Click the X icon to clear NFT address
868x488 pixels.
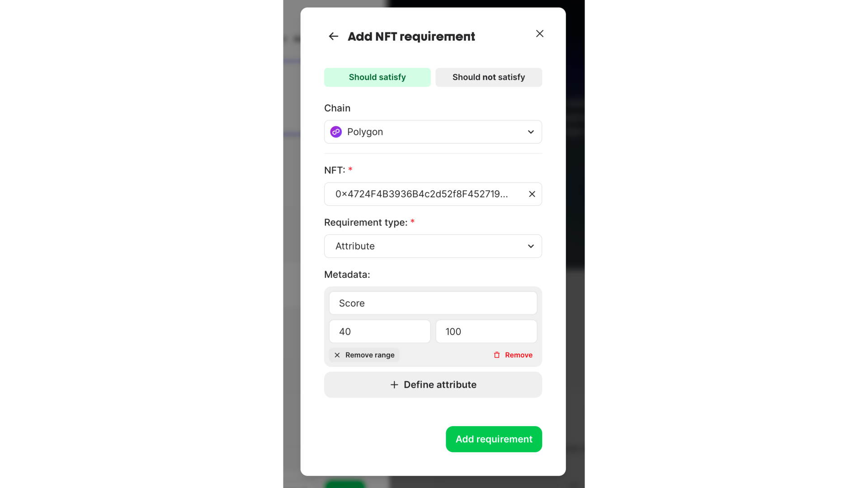tap(531, 194)
